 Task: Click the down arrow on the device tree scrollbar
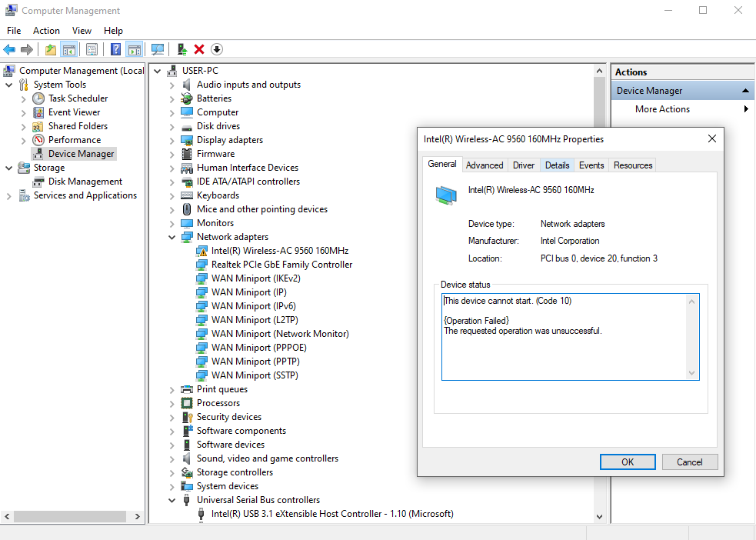[599, 516]
